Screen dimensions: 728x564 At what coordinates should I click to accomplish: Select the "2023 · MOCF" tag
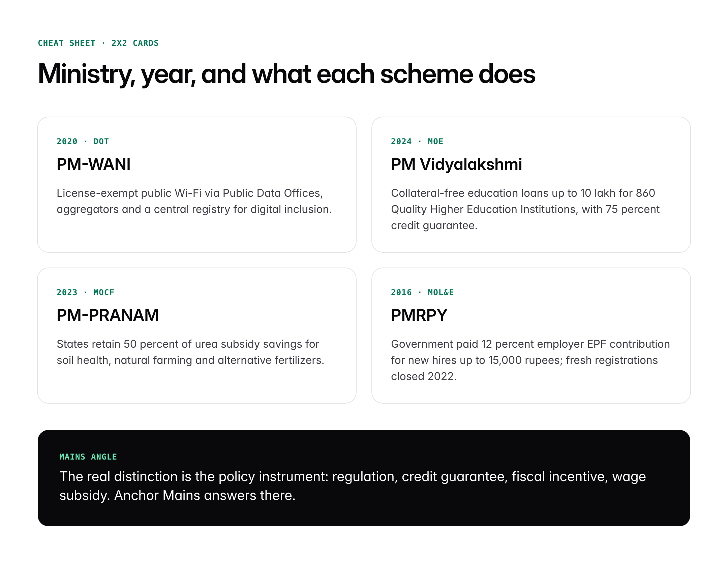point(85,292)
